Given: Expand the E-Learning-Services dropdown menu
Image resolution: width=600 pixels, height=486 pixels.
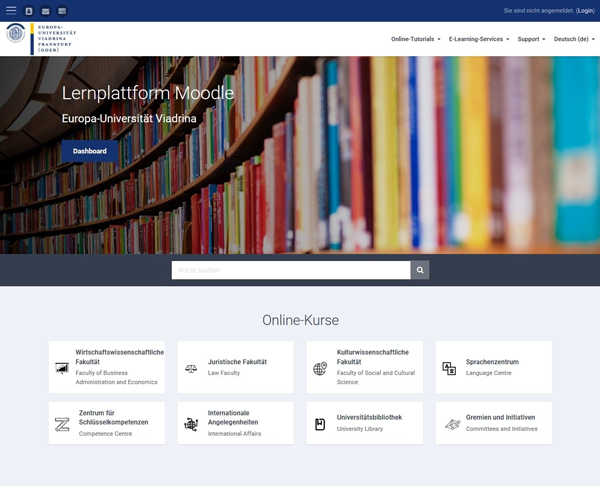Looking at the screenshot, I should [x=479, y=39].
